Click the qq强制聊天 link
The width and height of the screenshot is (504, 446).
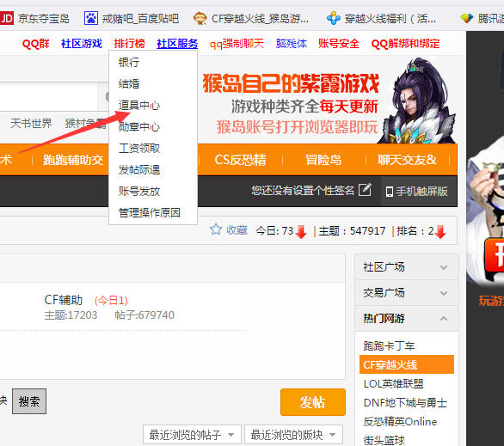[237, 43]
